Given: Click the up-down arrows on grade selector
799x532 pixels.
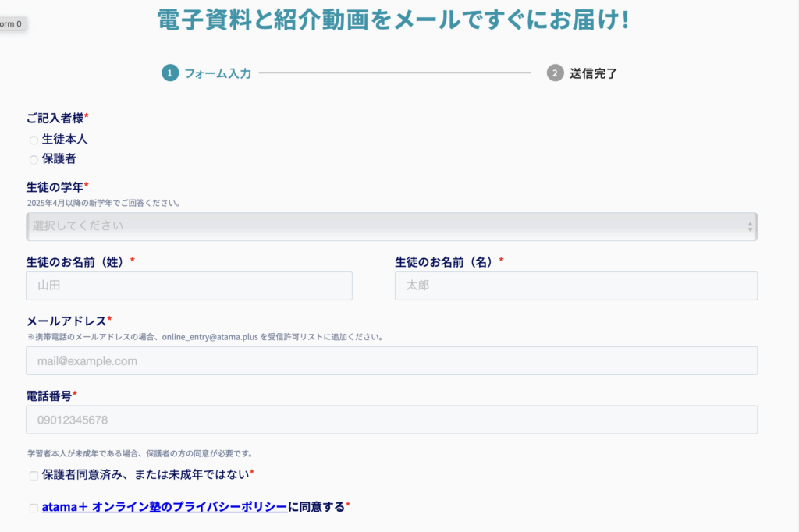Looking at the screenshot, I should pos(749,227).
